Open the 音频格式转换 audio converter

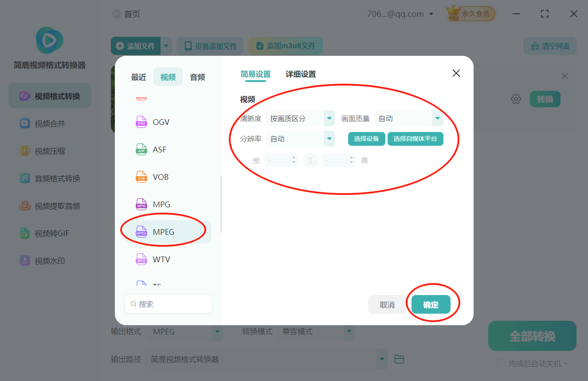(x=49, y=178)
